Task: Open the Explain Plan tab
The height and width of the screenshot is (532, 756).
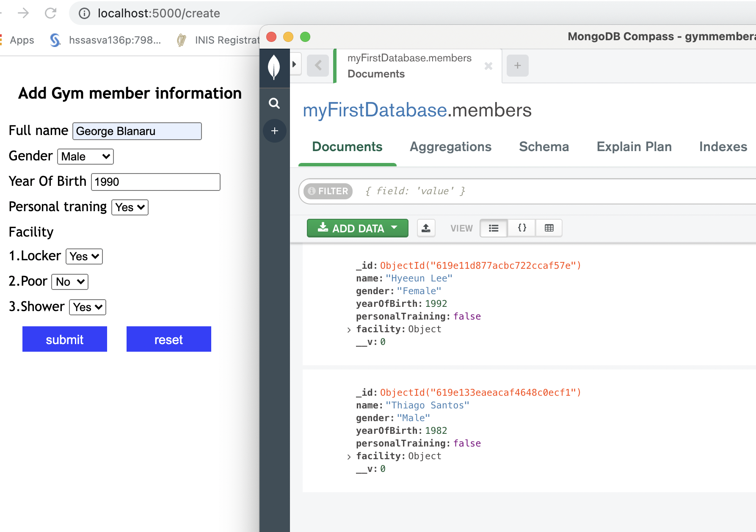Action: tap(634, 147)
